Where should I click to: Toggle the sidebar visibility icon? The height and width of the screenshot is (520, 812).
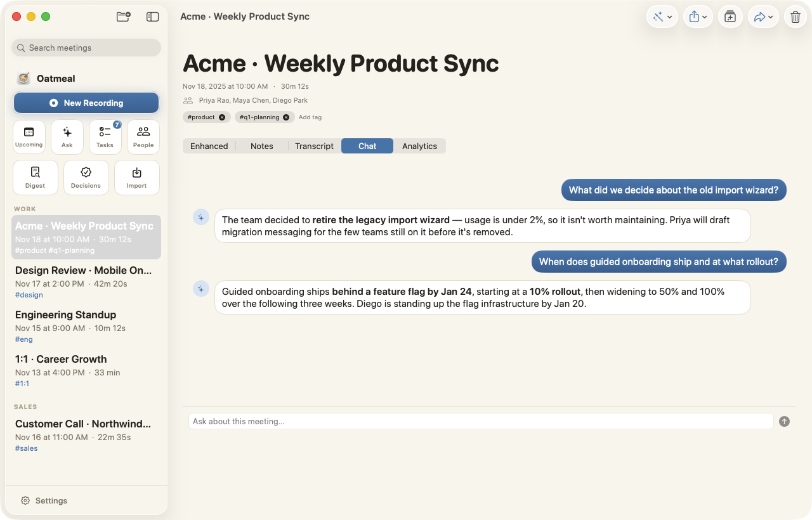152,17
